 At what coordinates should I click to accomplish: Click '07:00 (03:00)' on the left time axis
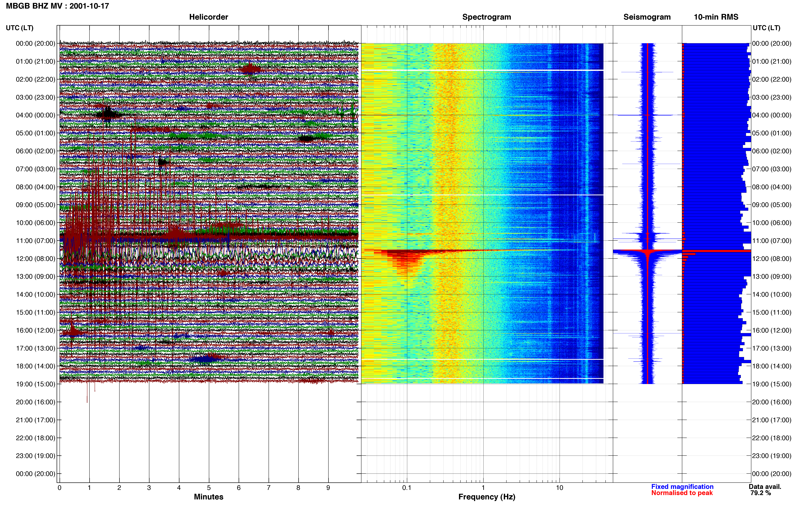[36, 169]
